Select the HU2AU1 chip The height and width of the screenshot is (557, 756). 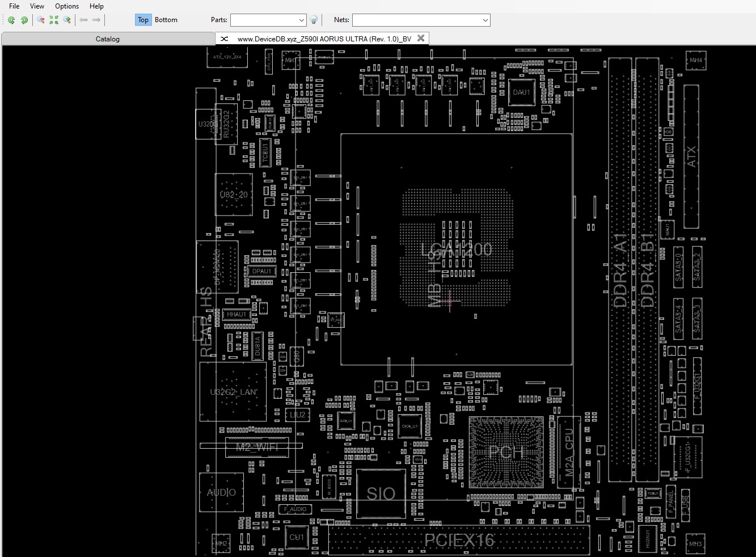(648, 539)
